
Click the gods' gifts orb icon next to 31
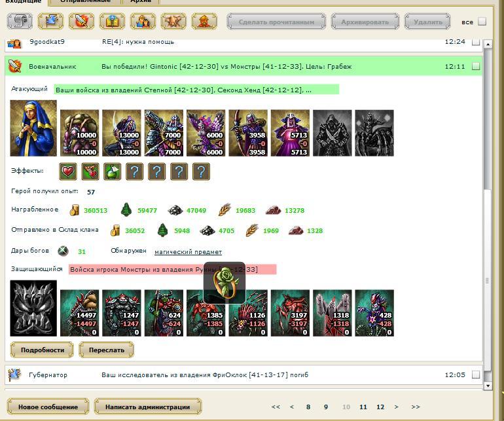click(x=63, y=251)
